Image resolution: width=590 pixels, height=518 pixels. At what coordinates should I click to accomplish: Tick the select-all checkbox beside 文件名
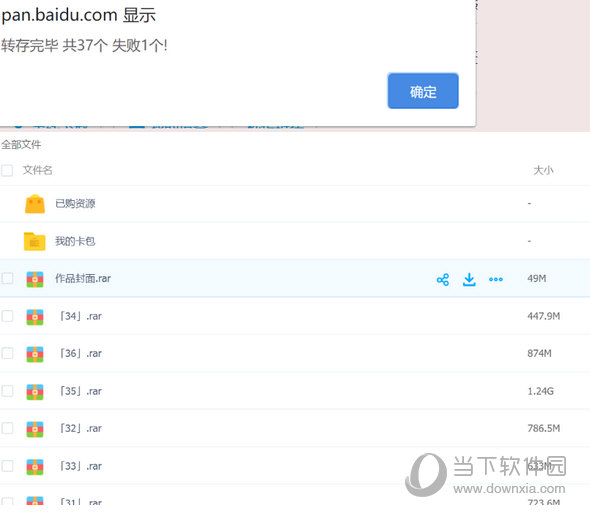[7, 170]
